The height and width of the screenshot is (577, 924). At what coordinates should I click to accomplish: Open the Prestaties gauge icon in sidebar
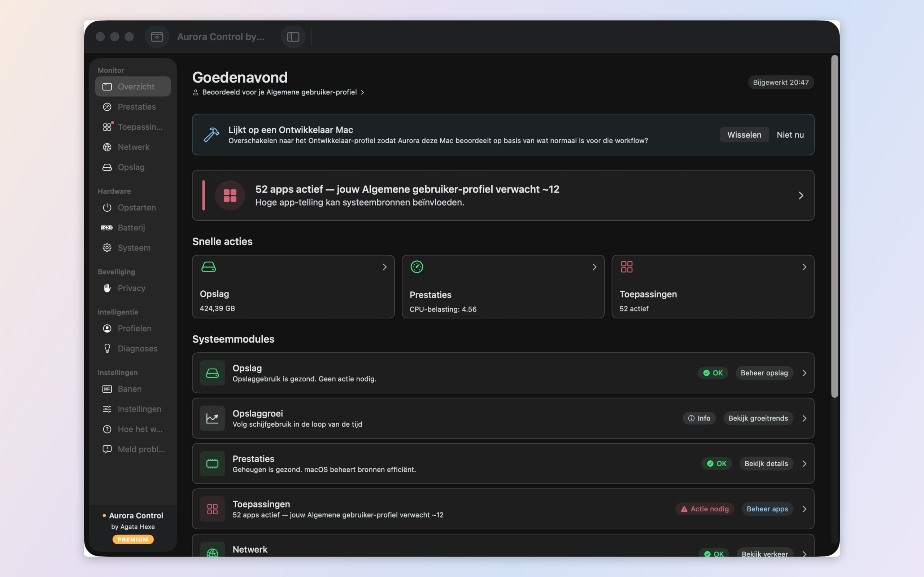tap(107, 107)
